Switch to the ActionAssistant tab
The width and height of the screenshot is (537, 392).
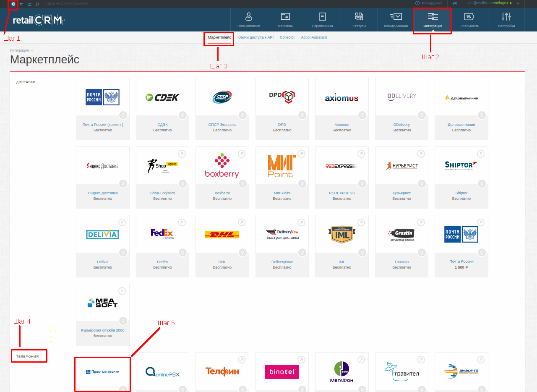314,37
